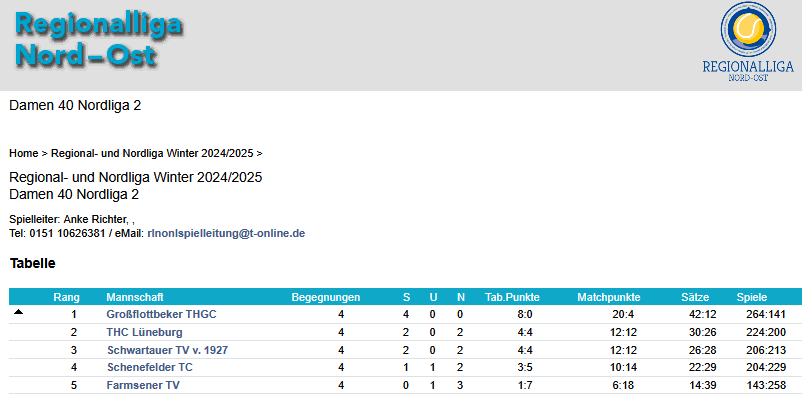Click the Regionalliga Nord-Ost banner title
Image resolution: width=802 pixels, height=407 pixels.
click(x=98, y=40)
